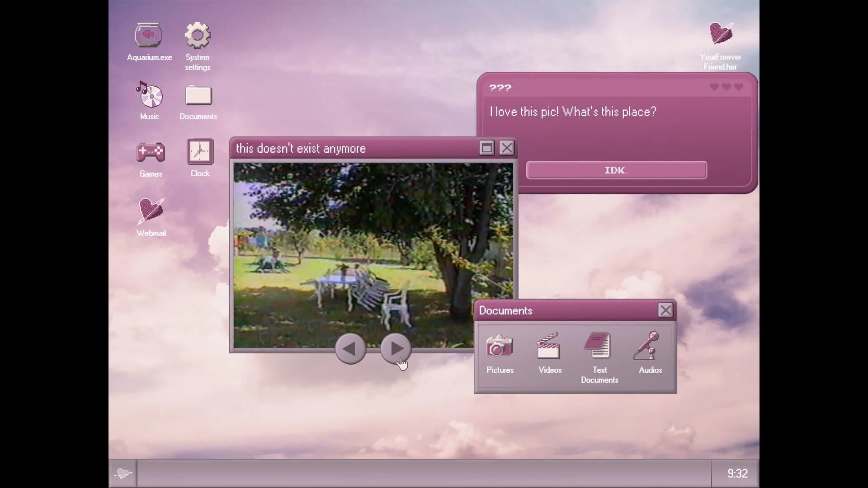Maximize the 'this doesn't exist anymore' window
868x488 pixels.
coord(486,148)
